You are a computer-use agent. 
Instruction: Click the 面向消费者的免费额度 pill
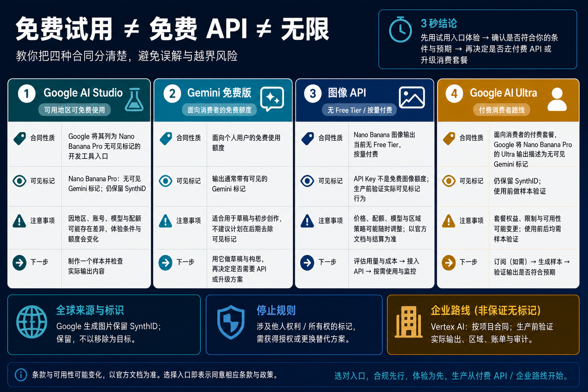(219, 110)
